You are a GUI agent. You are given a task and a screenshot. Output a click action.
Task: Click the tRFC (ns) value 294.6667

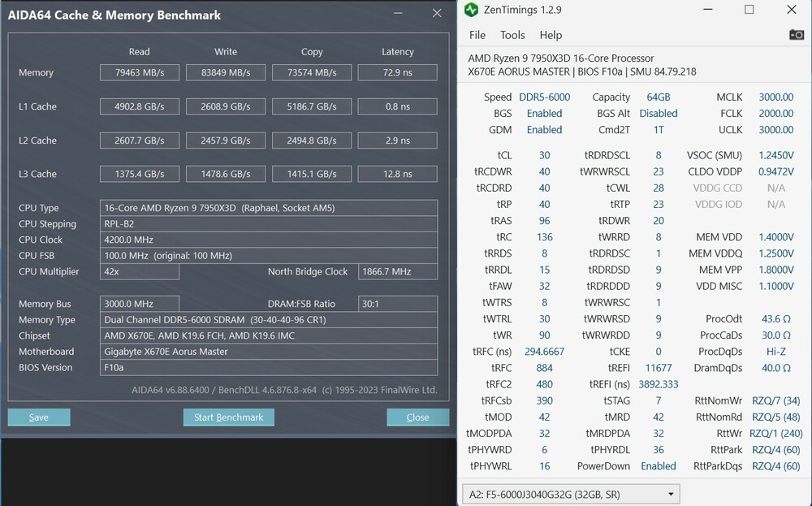point(544,352)
